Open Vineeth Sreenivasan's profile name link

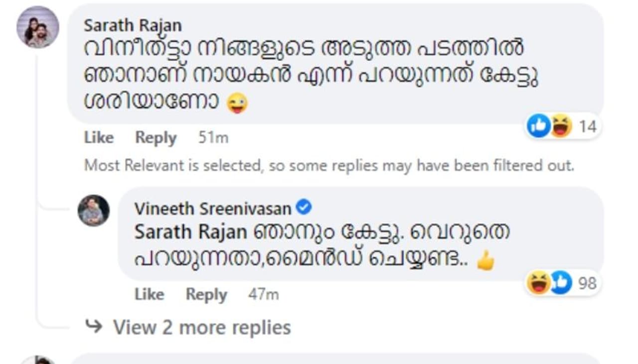tap(212, 209)
